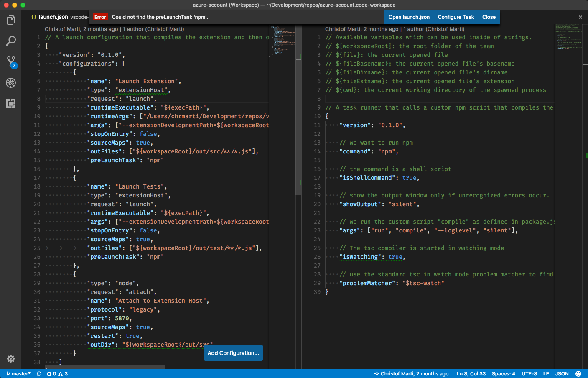Open Source Control with 7 pending changes

pos(11,62)
